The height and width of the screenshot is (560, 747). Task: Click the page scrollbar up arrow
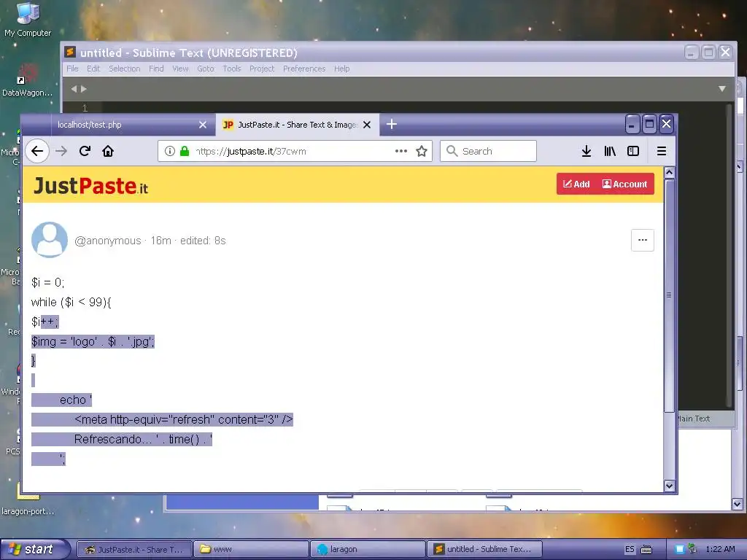pos(670,172)
